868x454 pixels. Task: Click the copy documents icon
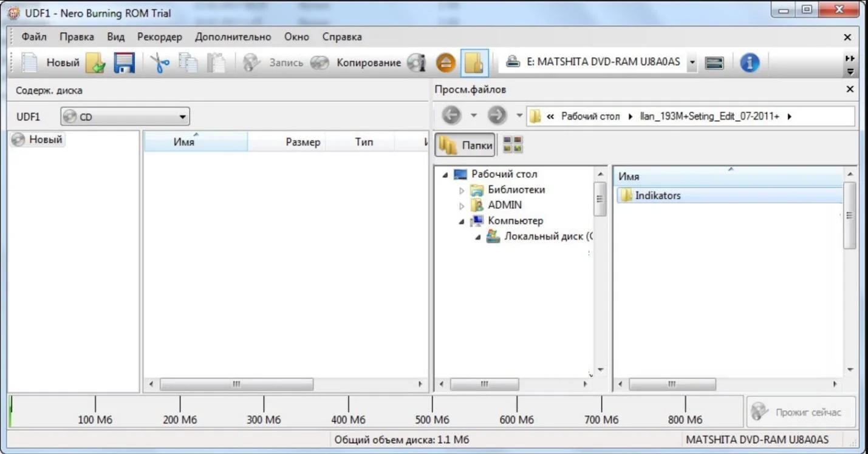(188, 63)
